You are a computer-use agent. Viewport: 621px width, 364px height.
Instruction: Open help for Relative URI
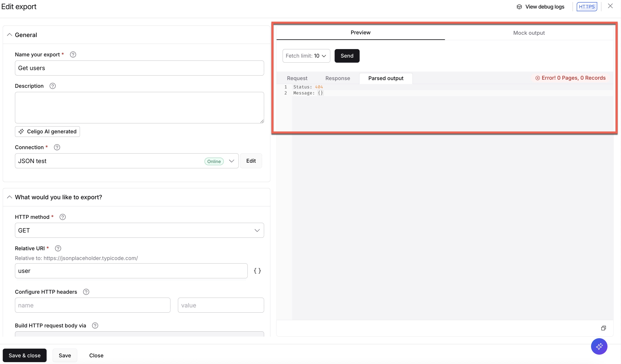[58, 248]
